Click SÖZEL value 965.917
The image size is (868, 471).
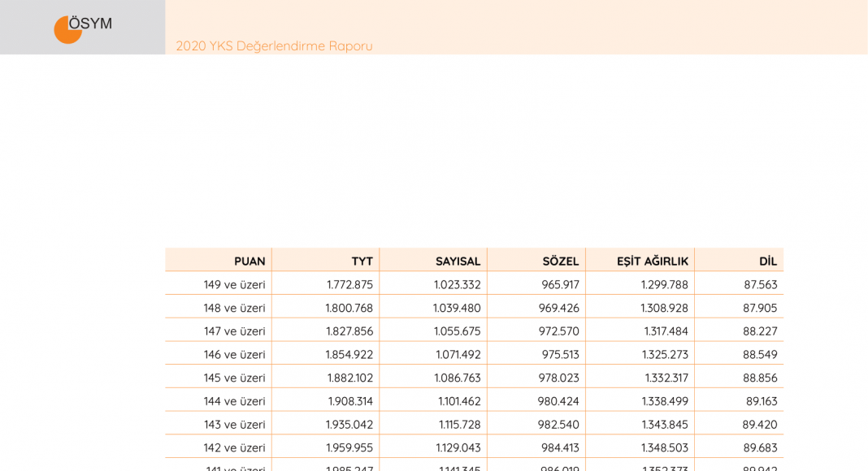click(560, 285)
